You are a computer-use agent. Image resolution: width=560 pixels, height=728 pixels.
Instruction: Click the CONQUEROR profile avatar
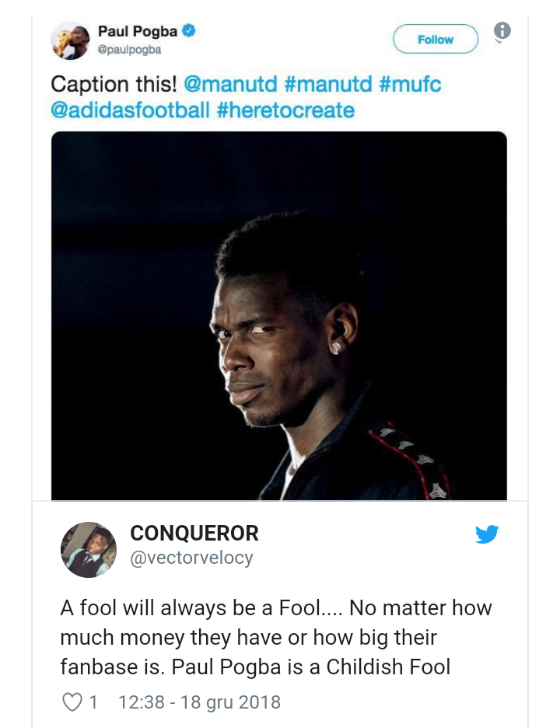(89, 549)
